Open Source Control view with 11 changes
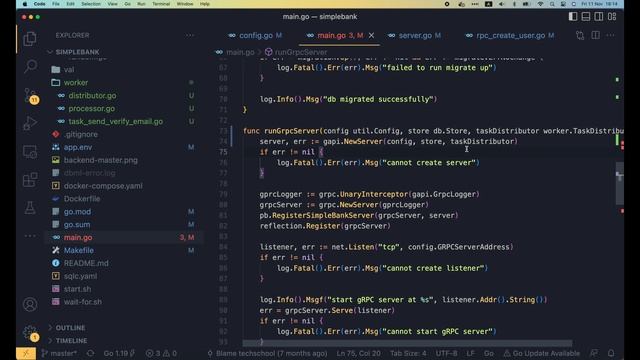Viewport: 640px width, 360px height. click(x=31, y=96)
